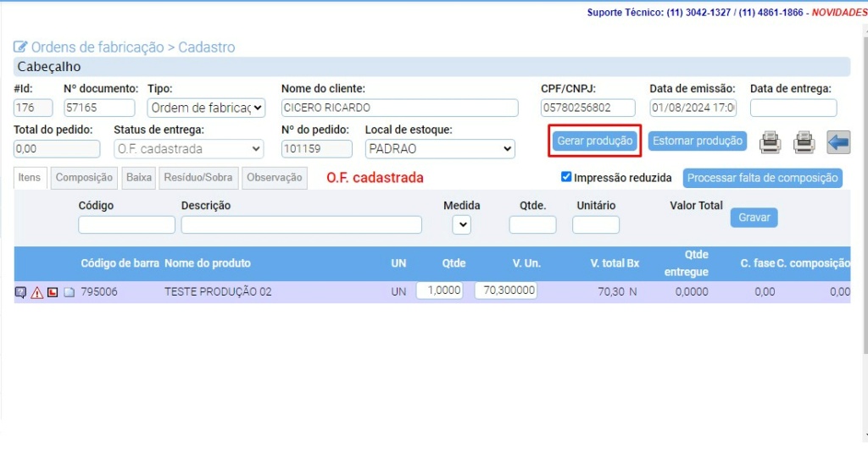Click the Nº do pedido field
Image resolution: width=868 pixels, height=459 pixels.
coord(317,149)
